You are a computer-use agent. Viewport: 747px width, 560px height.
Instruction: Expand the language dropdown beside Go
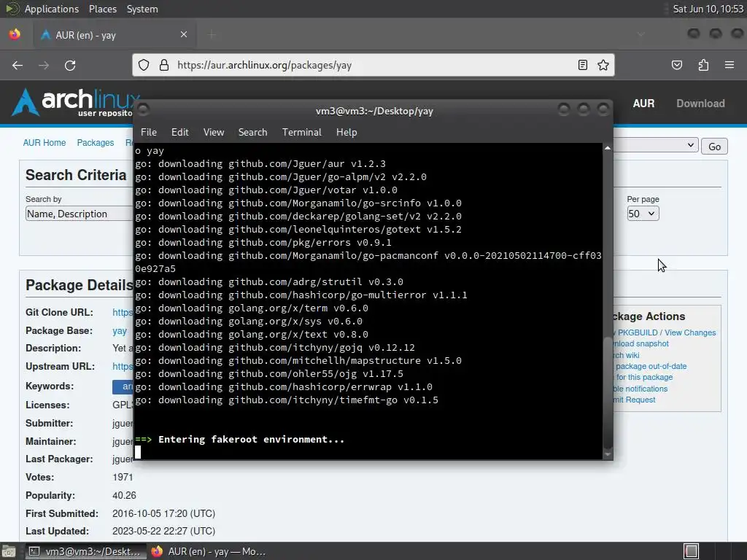point(656,145)
